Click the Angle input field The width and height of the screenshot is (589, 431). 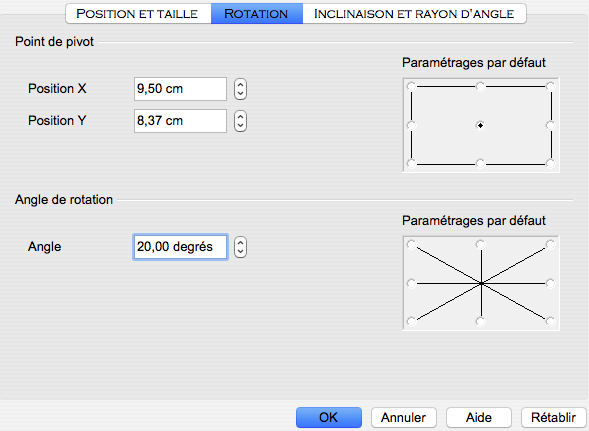(180, 247)
